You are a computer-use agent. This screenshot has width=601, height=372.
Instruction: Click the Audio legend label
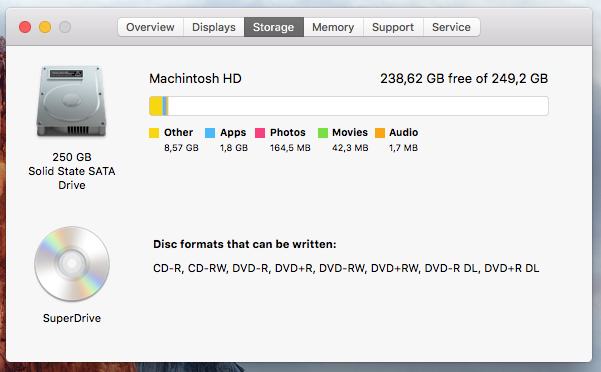(404, 133)
